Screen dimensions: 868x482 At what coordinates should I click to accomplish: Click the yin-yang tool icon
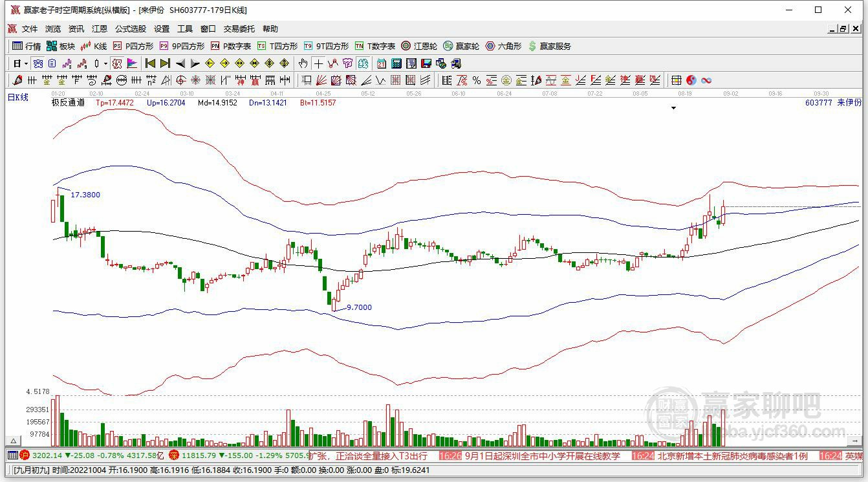[x=691, y=80]
